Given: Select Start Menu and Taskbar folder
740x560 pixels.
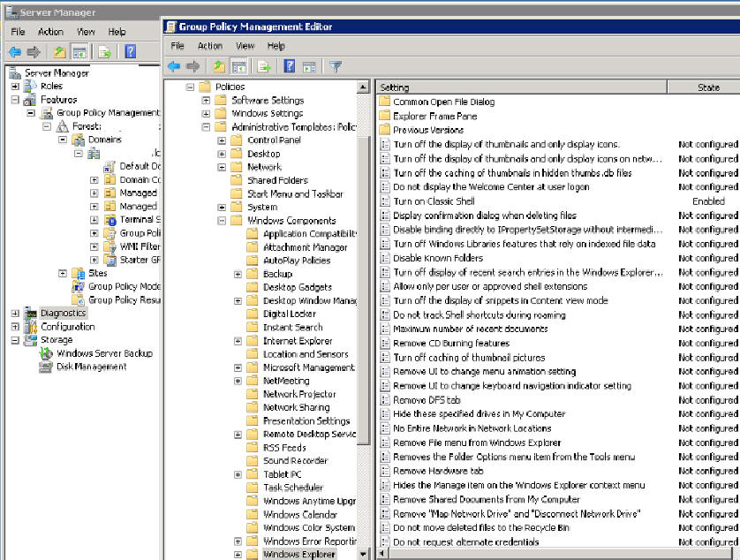Looking at the screenshot, I should click(x=296, y=193).
